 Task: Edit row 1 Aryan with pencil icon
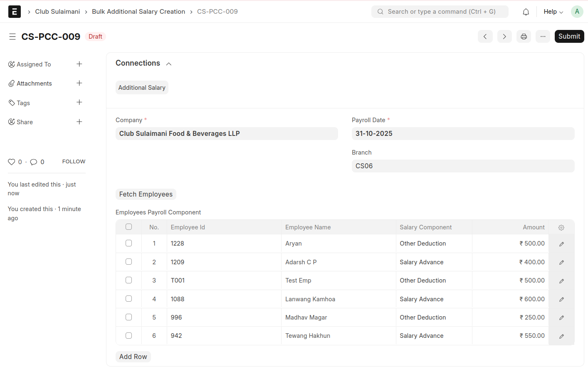pos(561,244)
